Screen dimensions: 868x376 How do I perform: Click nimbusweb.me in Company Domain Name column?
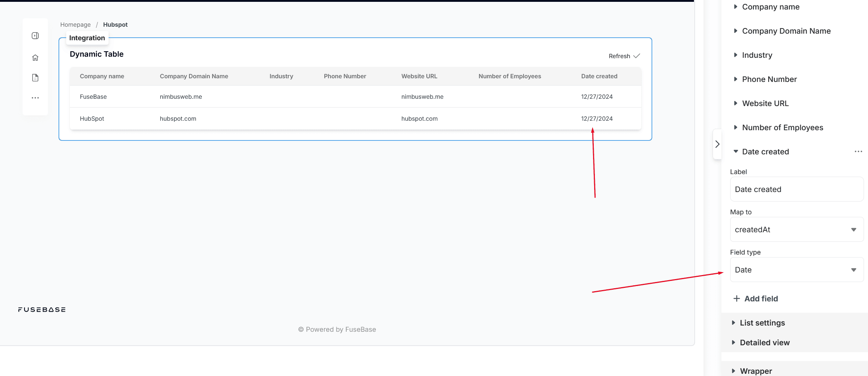pos(181,97)
